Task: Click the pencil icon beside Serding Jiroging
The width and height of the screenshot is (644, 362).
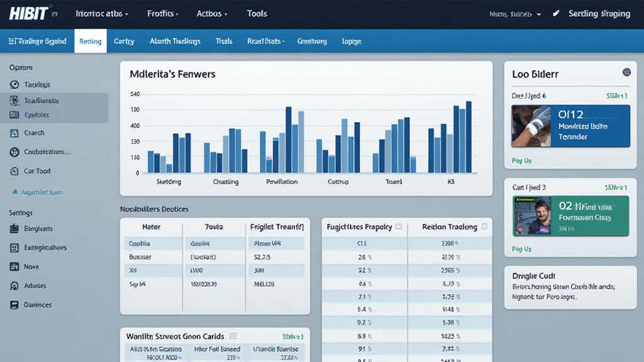Action: click(556, 13)
